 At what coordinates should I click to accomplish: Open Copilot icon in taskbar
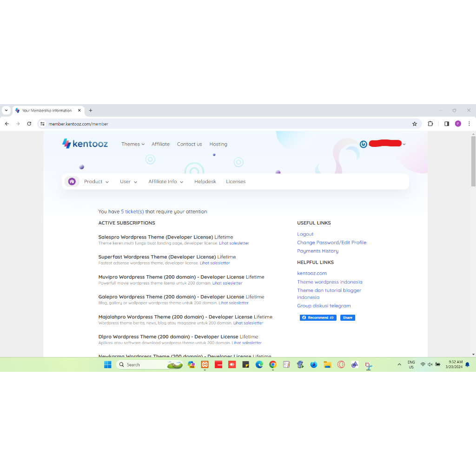point(191,364)
